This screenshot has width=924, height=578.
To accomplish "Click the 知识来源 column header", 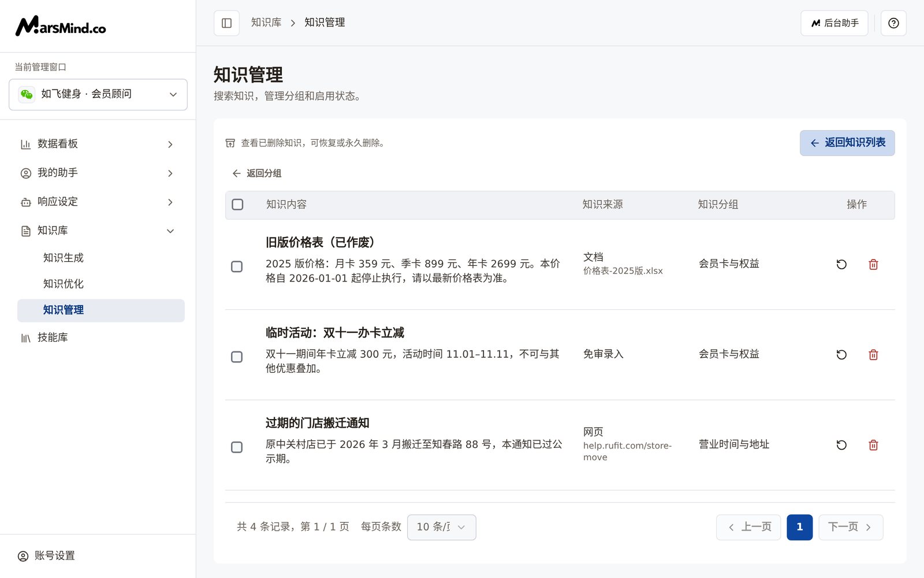I will pyautogui.click(x=602, y=205).
